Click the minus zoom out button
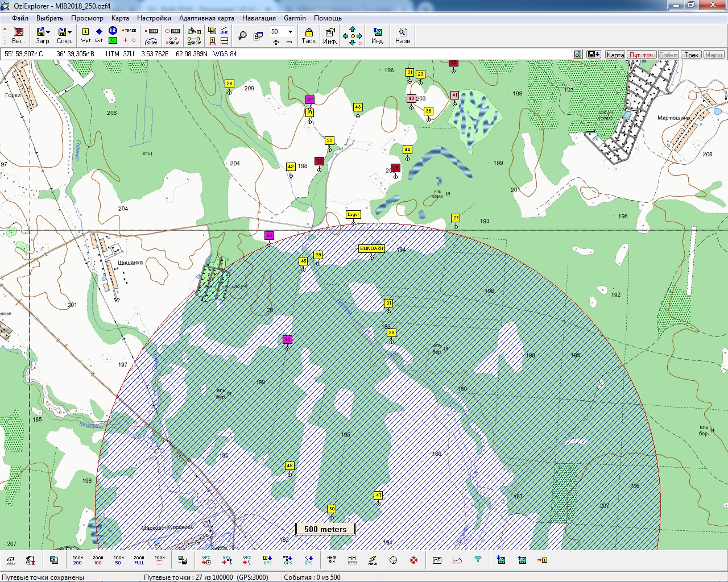Image resolution: width=728 pixels, height=582 pixels. [289, 42]
